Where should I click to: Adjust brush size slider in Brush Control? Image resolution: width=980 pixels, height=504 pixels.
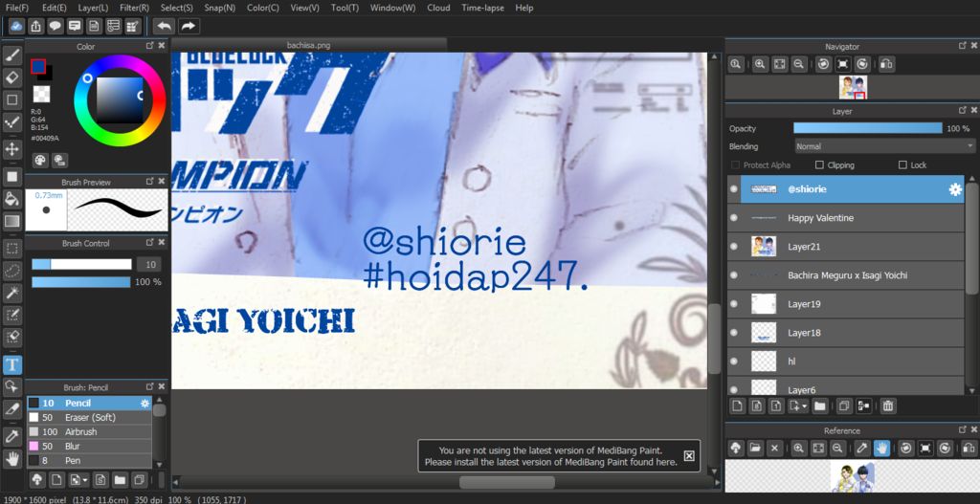82,264
